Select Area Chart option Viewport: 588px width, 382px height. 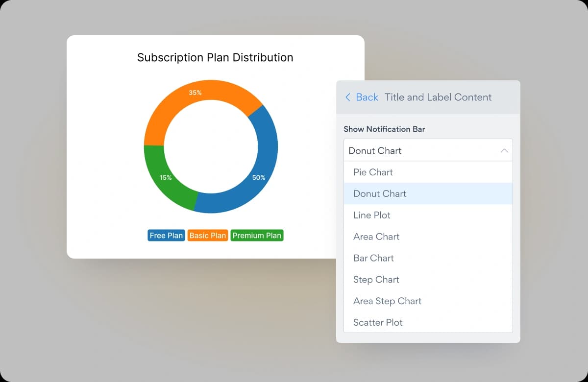[428, 237]
